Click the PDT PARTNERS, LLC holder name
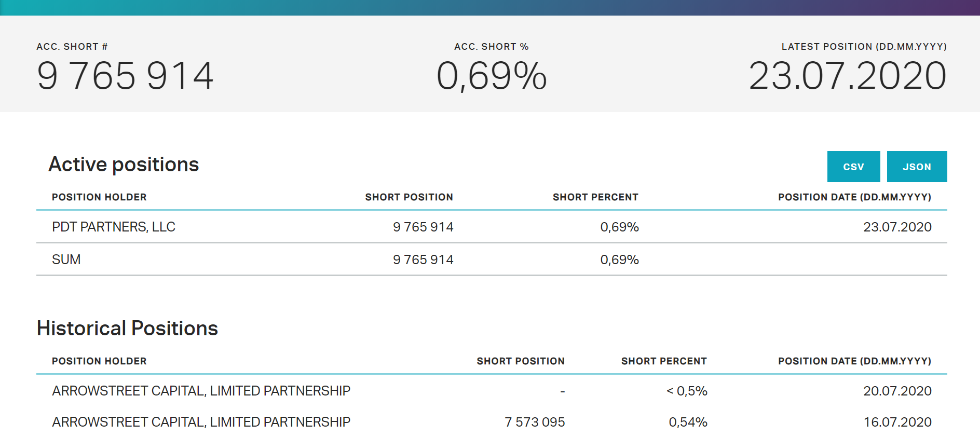The width and height of the screenshot is (980, 437). [114, 227]
